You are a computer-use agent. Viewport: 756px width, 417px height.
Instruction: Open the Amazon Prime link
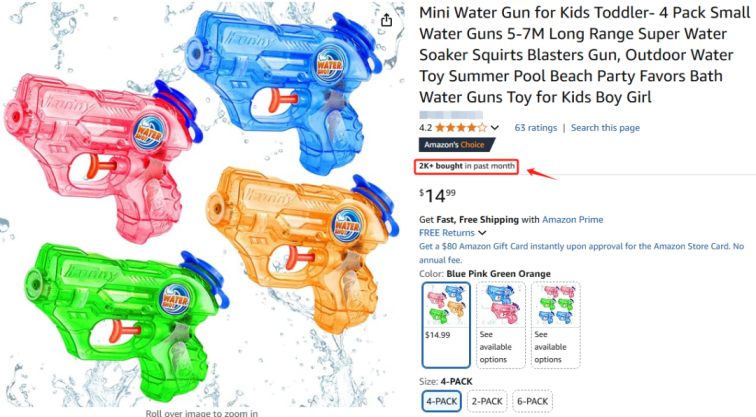[x=572, y=219]
